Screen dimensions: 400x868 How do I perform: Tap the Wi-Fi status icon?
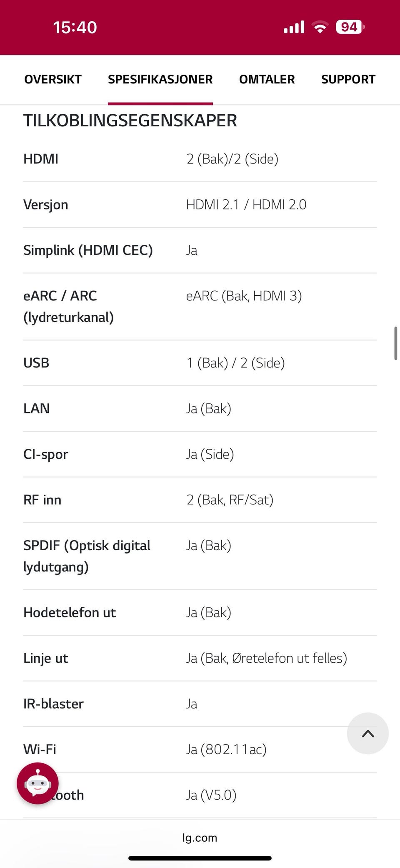coord(320,27)
